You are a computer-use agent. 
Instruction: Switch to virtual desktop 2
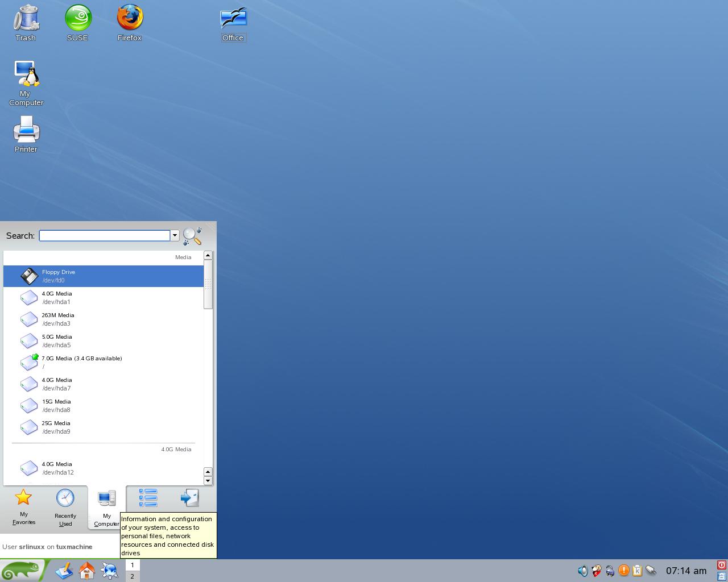[x=133, y=576]
